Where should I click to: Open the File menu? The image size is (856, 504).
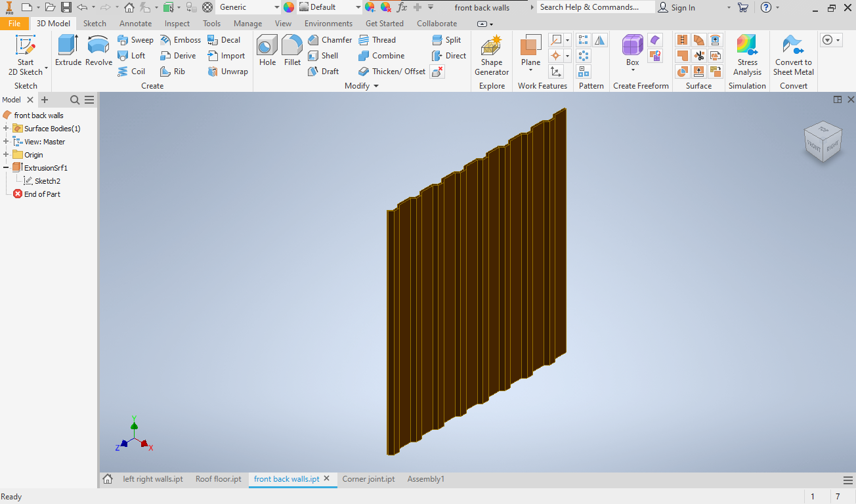14,24
